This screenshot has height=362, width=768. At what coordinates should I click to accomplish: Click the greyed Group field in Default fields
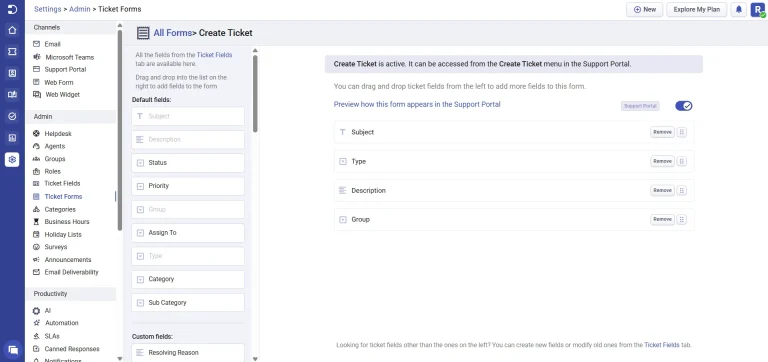click(x=188, y=209)
